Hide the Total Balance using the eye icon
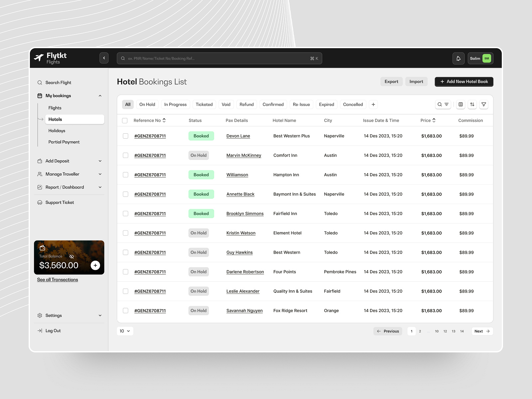Viewport: 532px width, 399px height. pyautogui.click(x=71, y=256)
